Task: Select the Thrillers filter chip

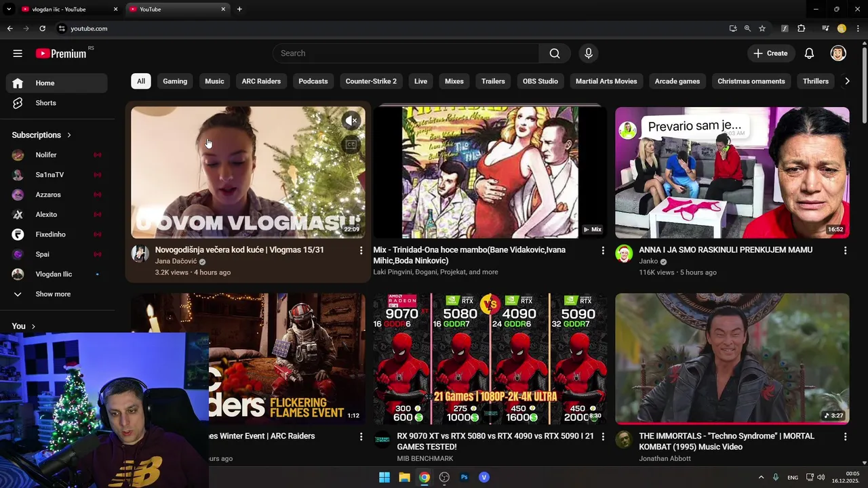Action: 816,81
